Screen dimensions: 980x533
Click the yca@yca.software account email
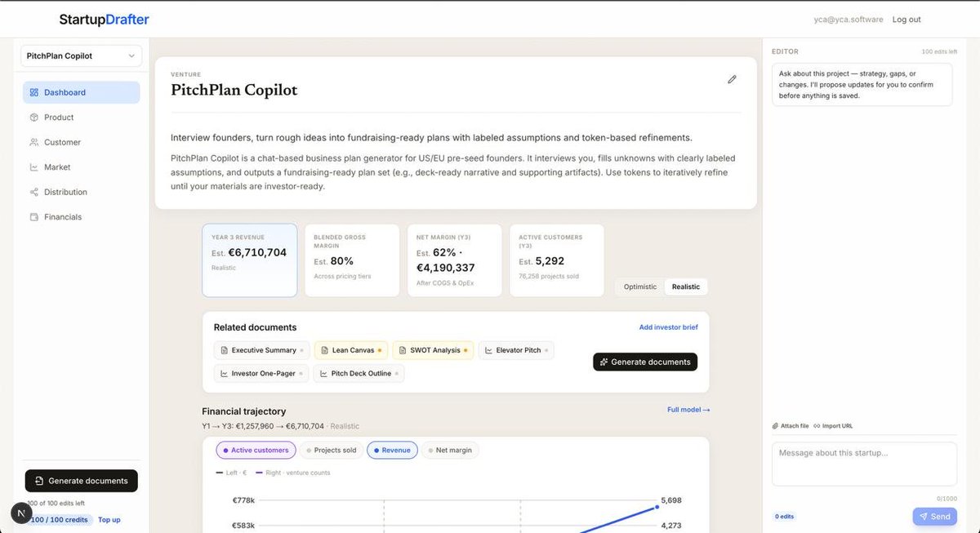coord(849,20)
